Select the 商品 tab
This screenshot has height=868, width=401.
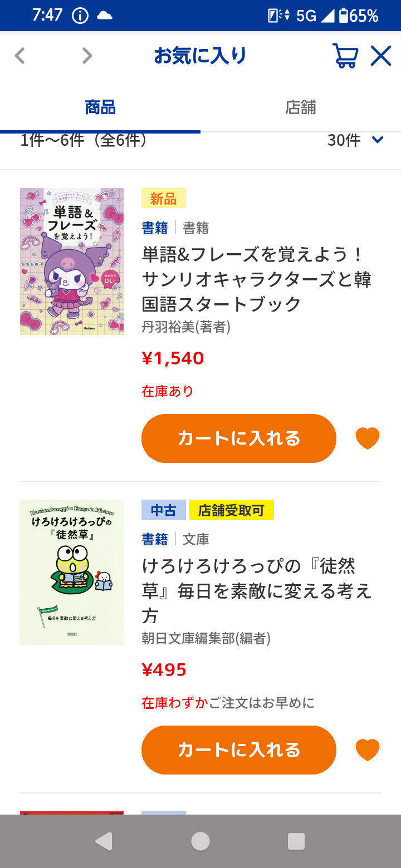coord(100,107)
